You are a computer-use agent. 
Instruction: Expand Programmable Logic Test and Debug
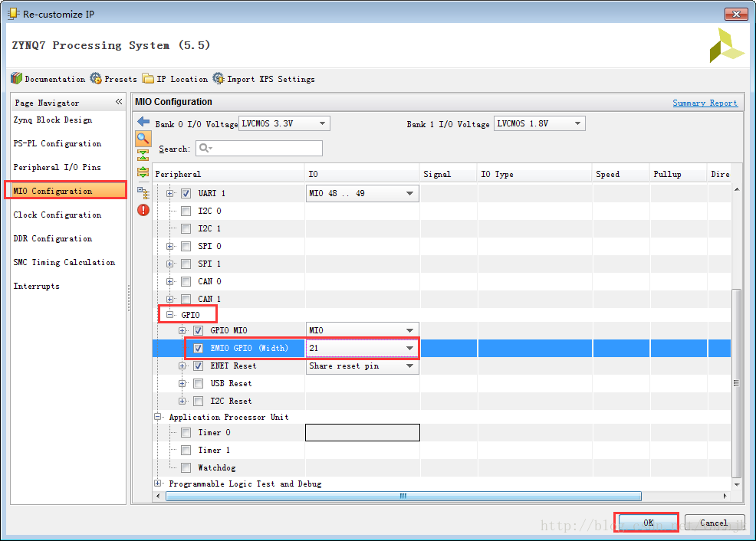(x=158, y=484)
